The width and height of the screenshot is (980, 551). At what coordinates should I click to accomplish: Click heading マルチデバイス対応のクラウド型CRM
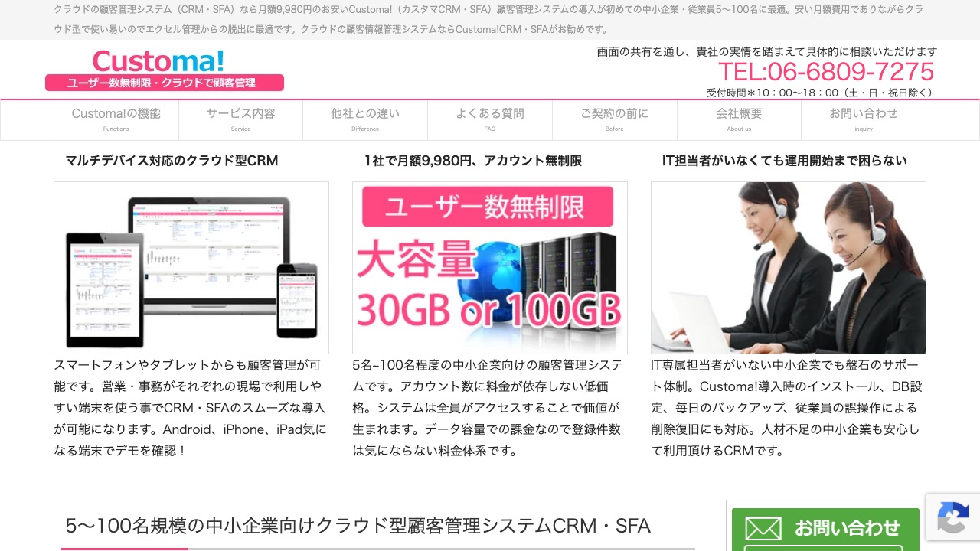(x=171, y=161)
